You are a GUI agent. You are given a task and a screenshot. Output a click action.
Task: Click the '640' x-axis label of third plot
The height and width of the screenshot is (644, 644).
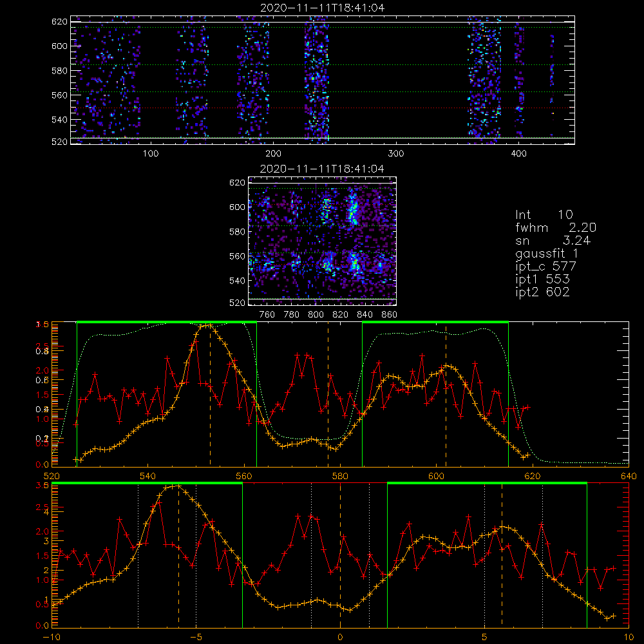629,477
